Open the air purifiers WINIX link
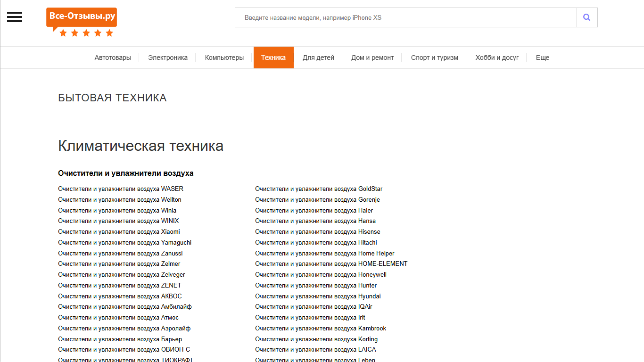The image size is (644, 362). coord(118,221)
